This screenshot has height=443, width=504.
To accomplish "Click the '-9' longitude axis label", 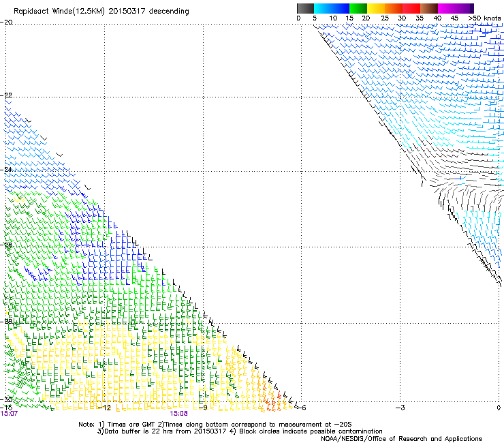I will coord(203,408).
